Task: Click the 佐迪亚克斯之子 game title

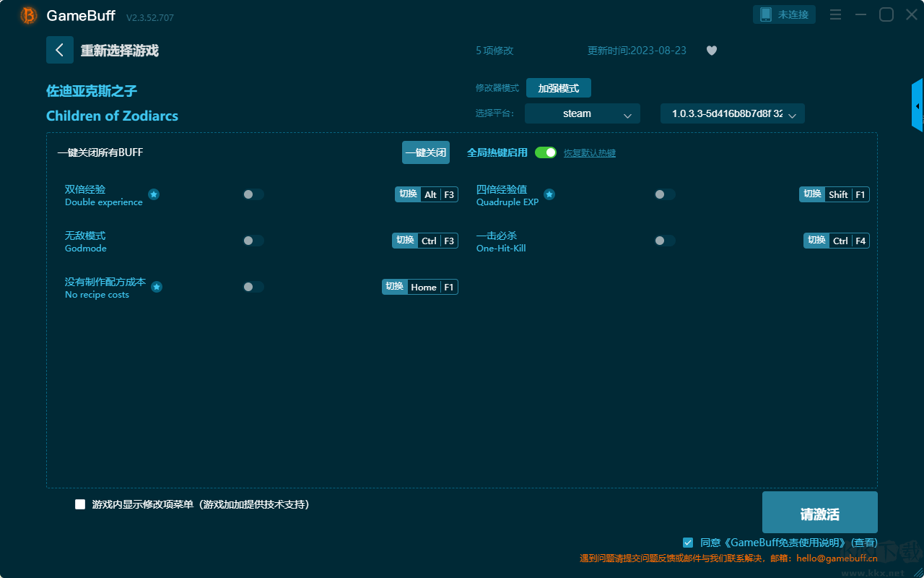Action: [x=92, y=91]
